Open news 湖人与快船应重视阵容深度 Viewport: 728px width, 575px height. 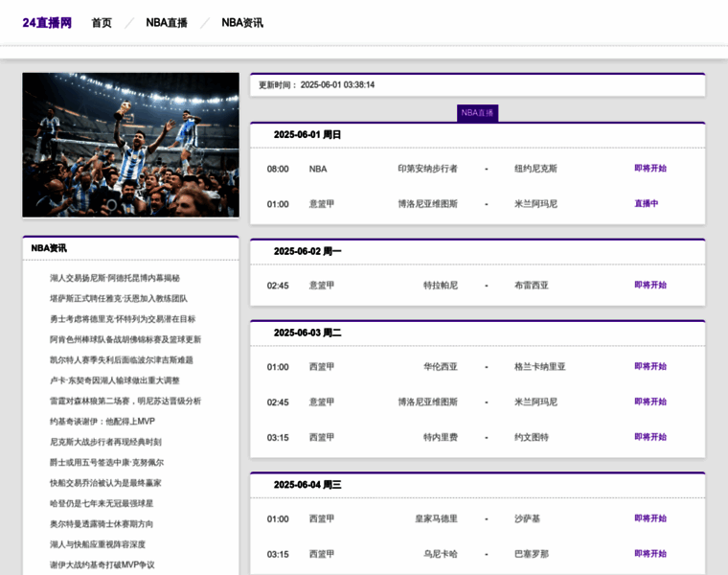pyautogui.click(x=98, y=544)
